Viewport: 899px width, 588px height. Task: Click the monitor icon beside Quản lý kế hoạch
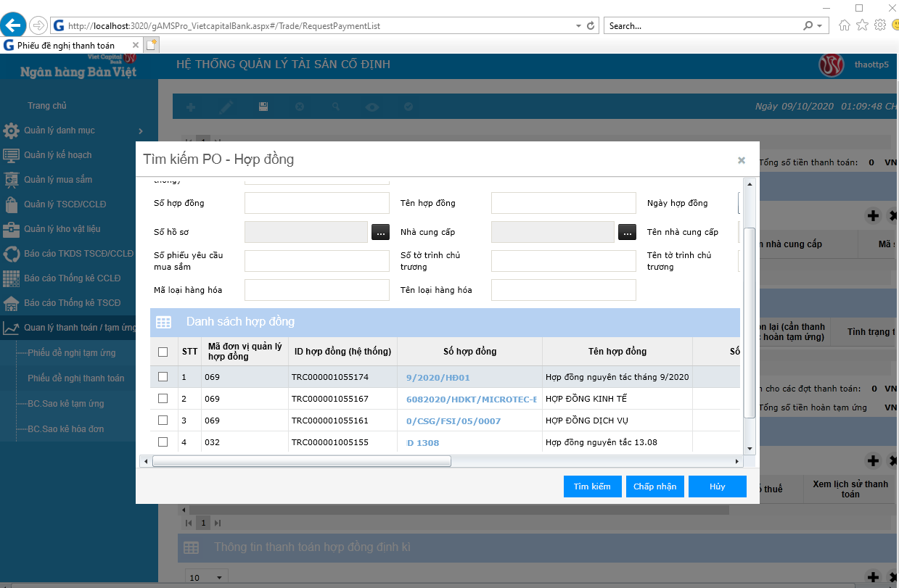tap(11, 155)
